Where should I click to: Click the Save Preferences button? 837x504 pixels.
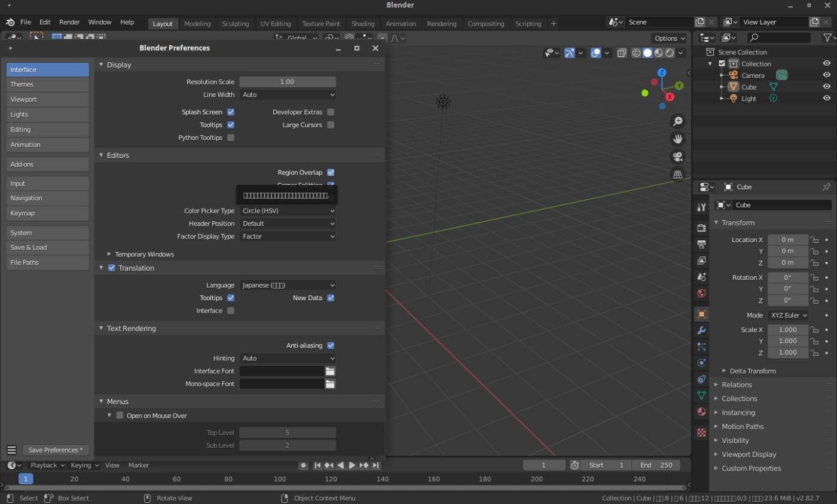point(56,450)
